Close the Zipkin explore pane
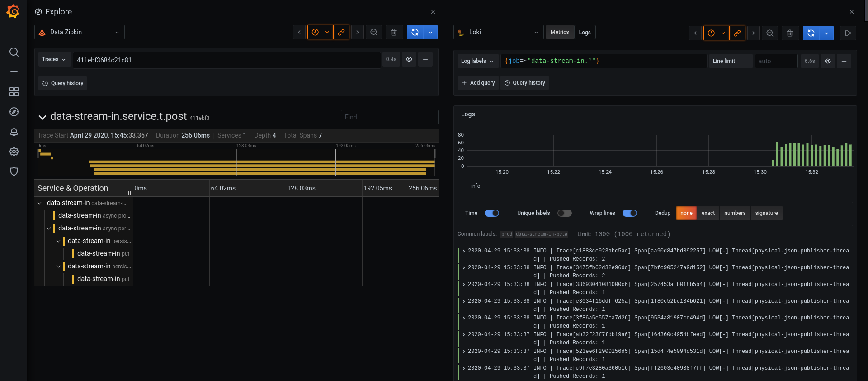The height and width of the screenshot is (381, 868). [433, 12]
